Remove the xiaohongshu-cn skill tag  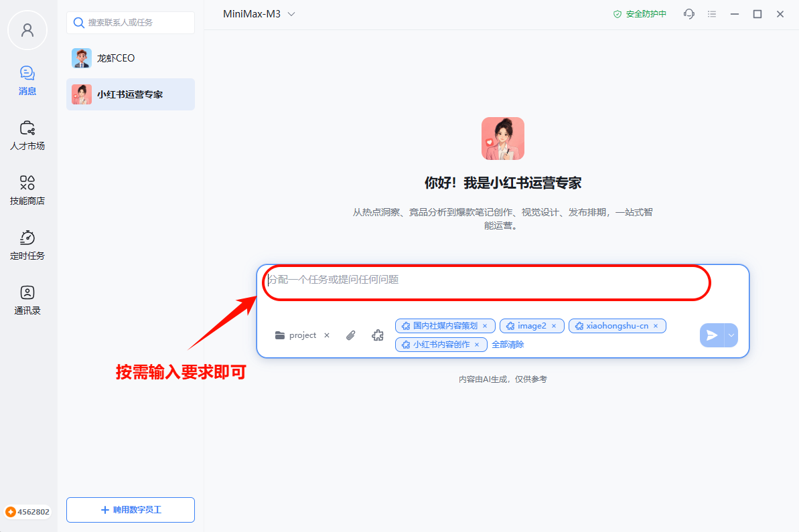656,326
